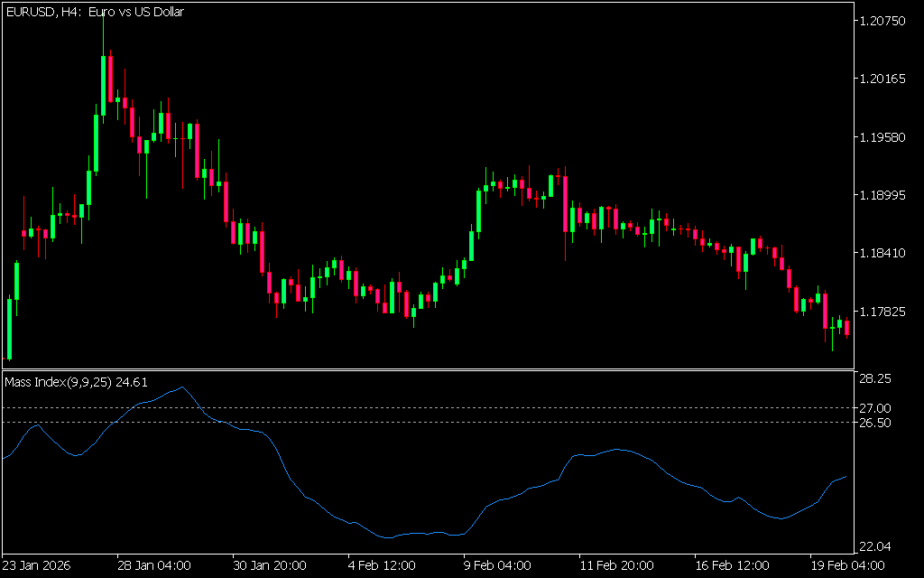Select the 27.00 level label
This screenshot has height=578, width=924.
(874, 408)
